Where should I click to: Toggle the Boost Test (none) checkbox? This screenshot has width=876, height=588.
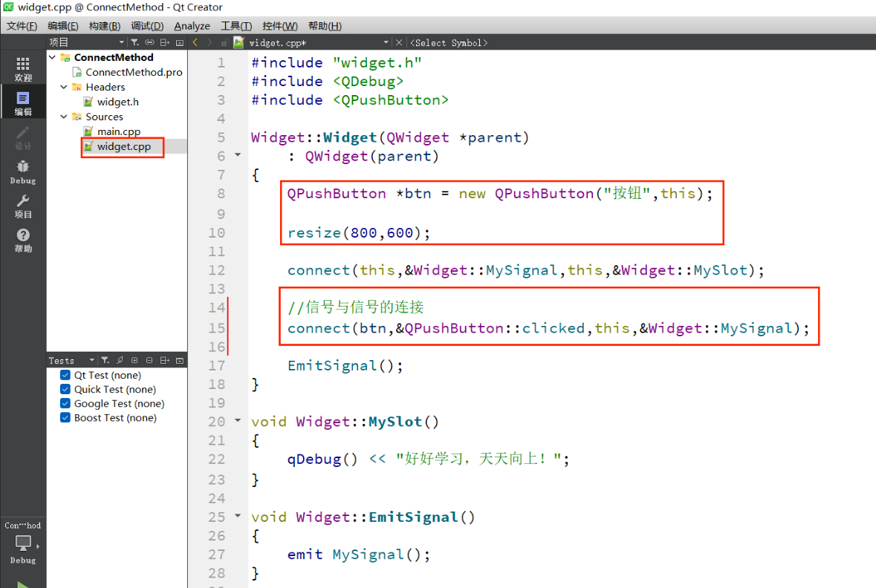(65, 418)
